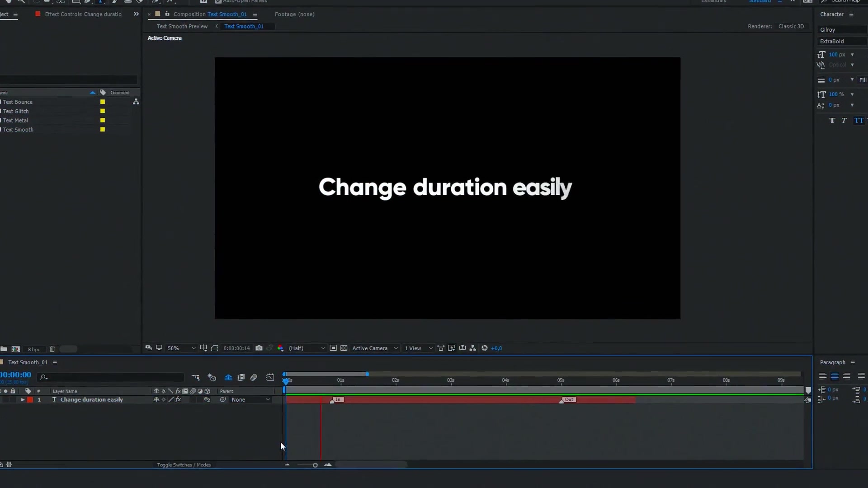The image size is (868, 488).
Task: Toggle mask and shape path visibility
Action: tap(214, 348)
